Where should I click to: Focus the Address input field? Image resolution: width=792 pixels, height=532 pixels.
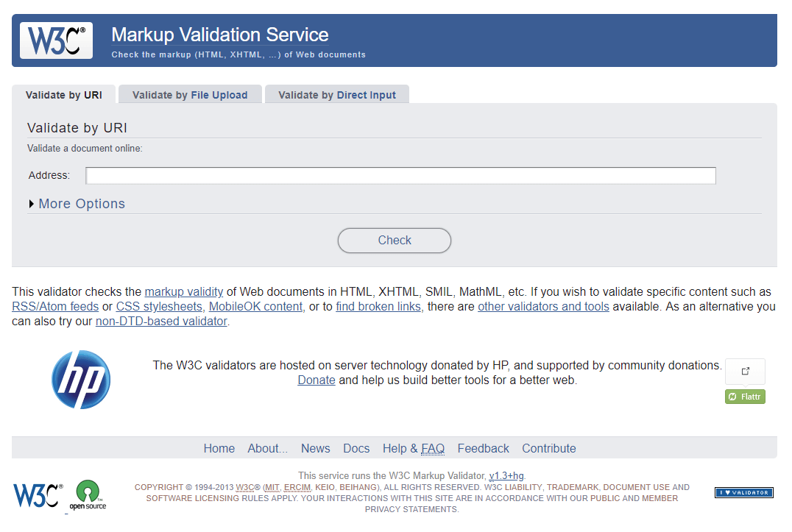(401, 176)
